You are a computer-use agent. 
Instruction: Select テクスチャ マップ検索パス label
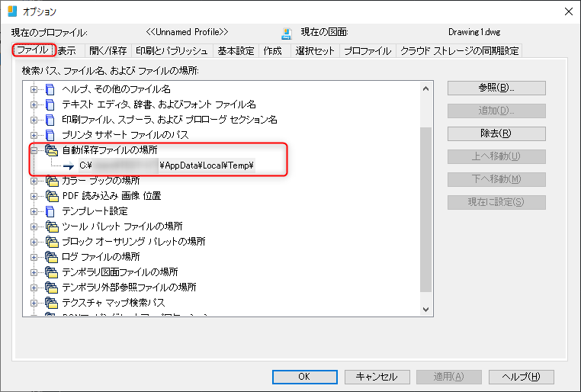point(114,303)
